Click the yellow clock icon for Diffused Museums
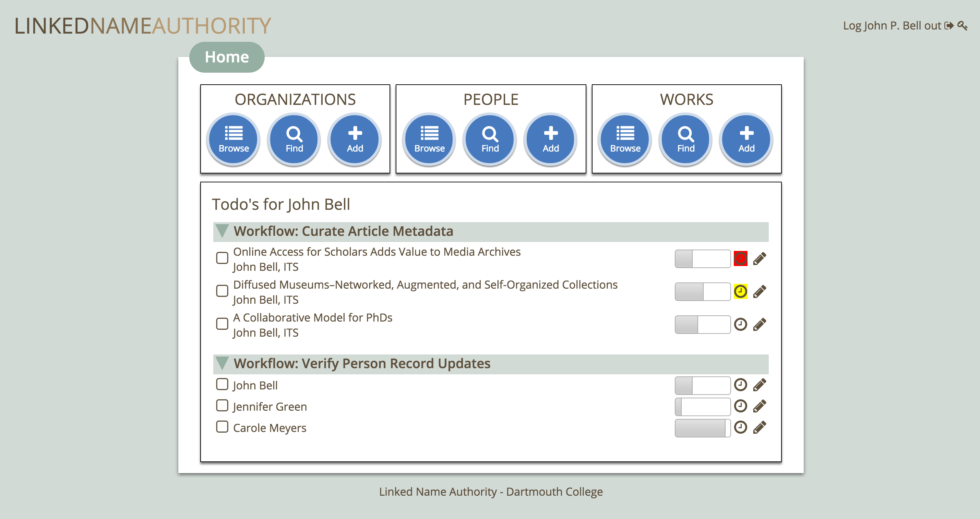 (740, 292)
